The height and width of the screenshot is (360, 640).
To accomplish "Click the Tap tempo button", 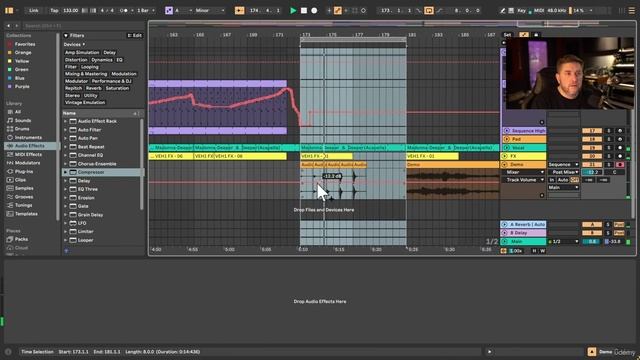I will [54, 11].
